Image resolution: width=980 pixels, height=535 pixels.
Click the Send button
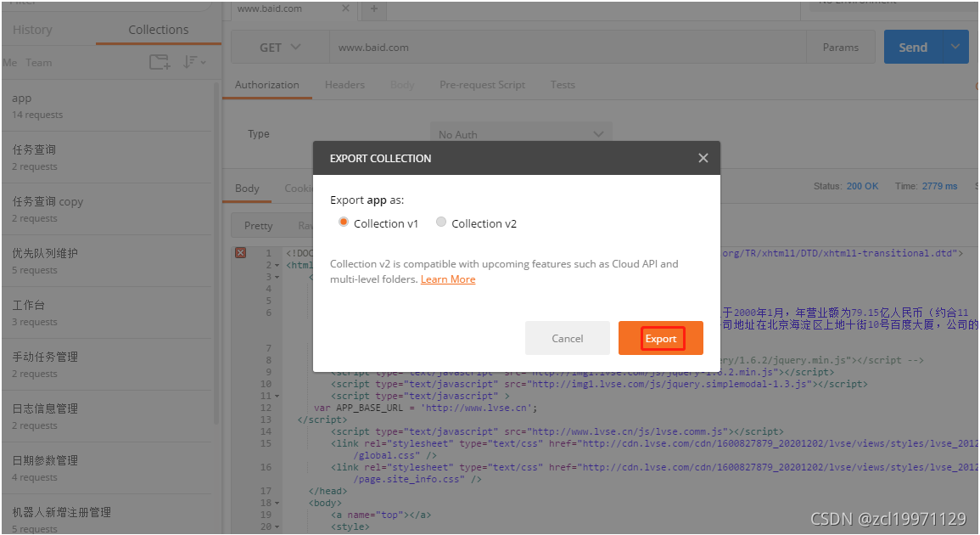pyautogui.click(x=913, y=47)
